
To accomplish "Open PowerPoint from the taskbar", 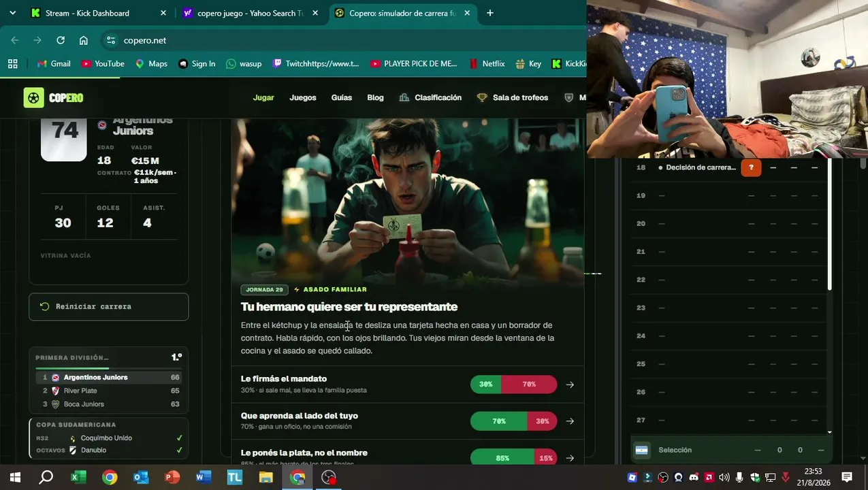I will pos(172,477).
